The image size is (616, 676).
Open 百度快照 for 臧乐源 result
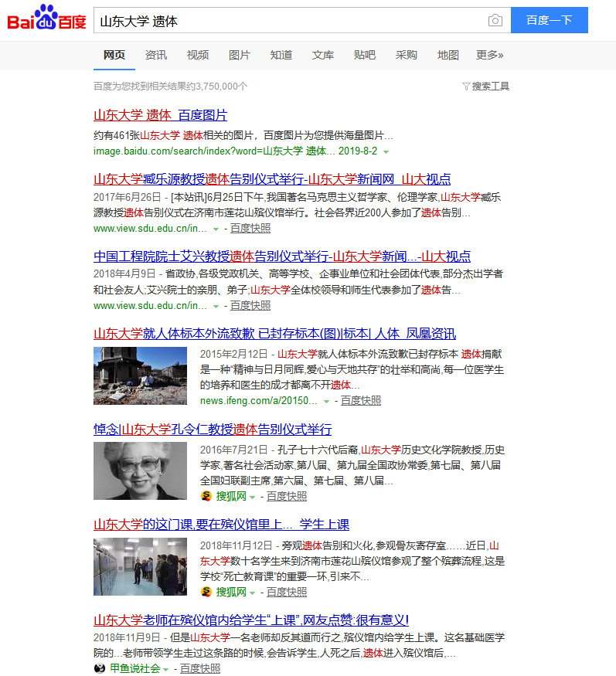click(250, 229)
